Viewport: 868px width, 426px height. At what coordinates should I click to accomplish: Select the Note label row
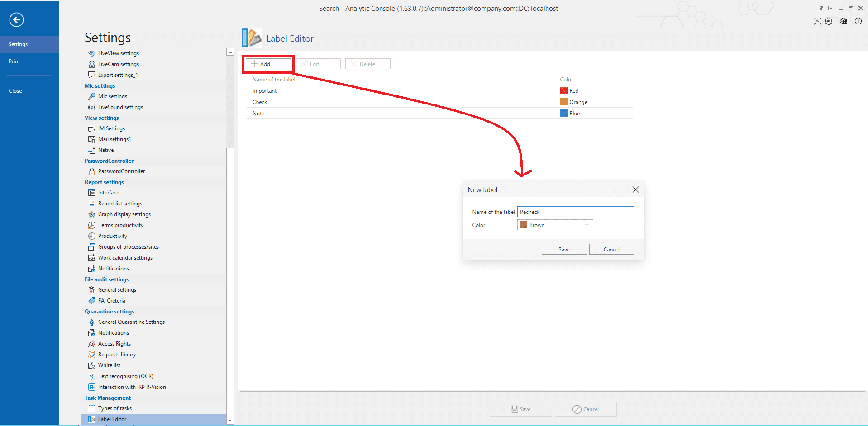pos(439,113)
